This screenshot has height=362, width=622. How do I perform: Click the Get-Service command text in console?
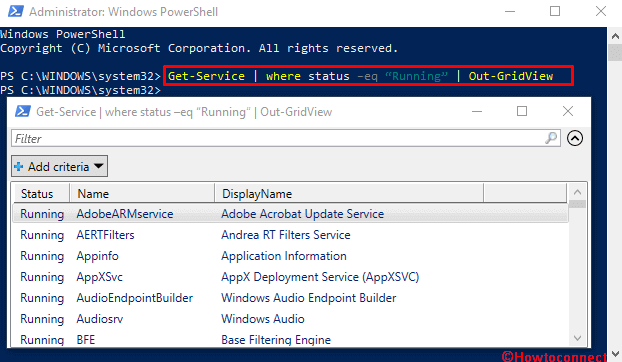tap(206, 76)
